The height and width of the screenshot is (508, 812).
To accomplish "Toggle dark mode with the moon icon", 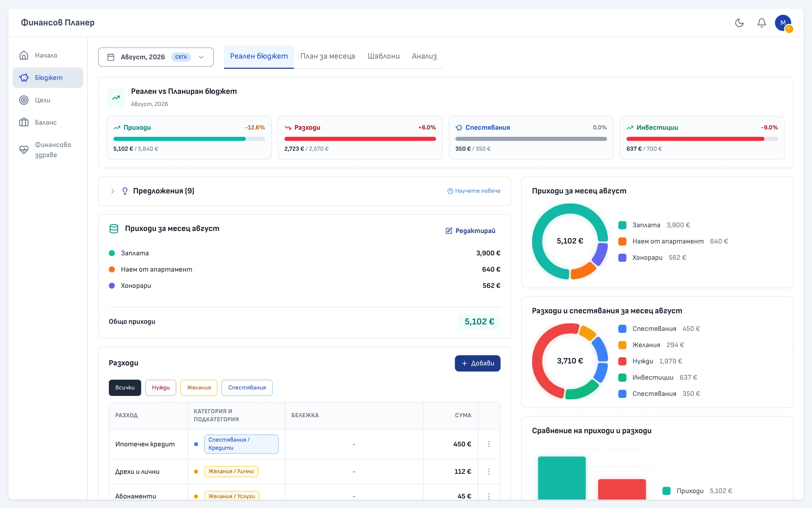I will (x=739, y=23).
